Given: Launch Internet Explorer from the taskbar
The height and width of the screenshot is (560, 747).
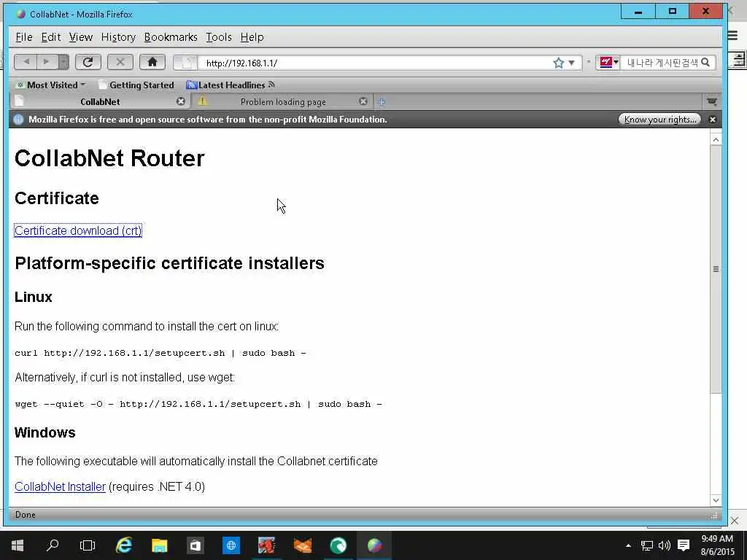Looking at the screenshot, I should point(124,545).
